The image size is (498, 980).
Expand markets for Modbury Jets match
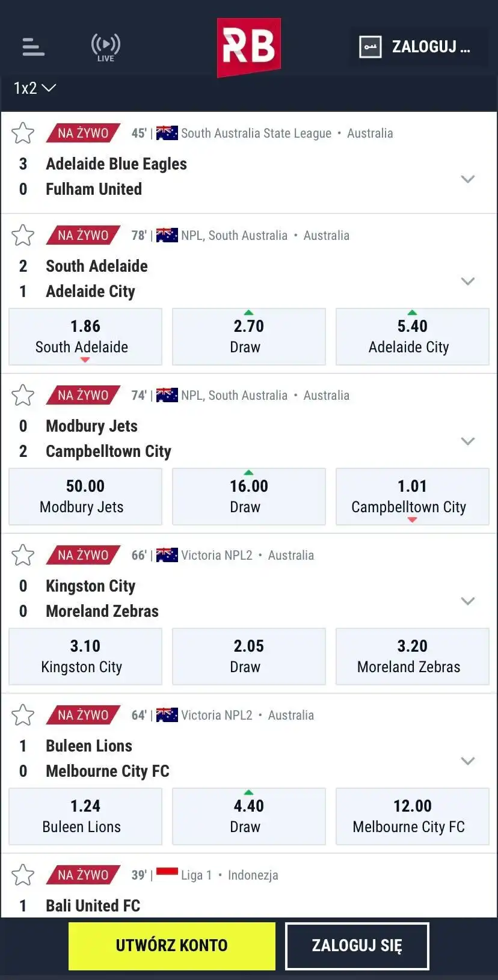tap(467, 441)
